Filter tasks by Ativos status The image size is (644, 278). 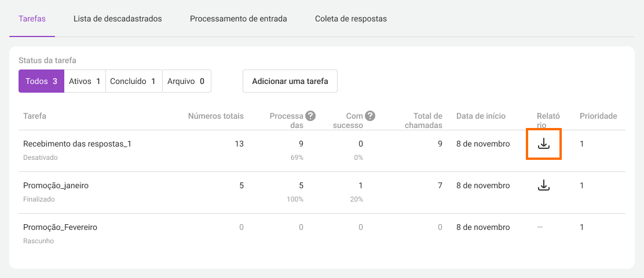click(x=85, y=81)
